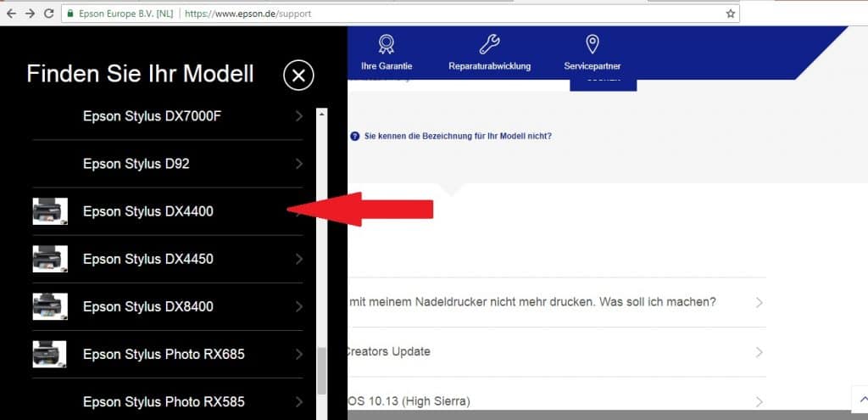The image size is (868, 420).
Task: Expand the DX4450 row chevron
Action: tap(299, 260)
